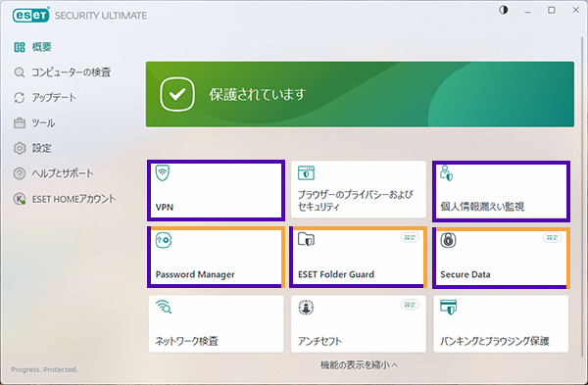This screenshot has height=385, width=588.
Task: Click the VPN shield wifi icon
Action: (163, 172)
